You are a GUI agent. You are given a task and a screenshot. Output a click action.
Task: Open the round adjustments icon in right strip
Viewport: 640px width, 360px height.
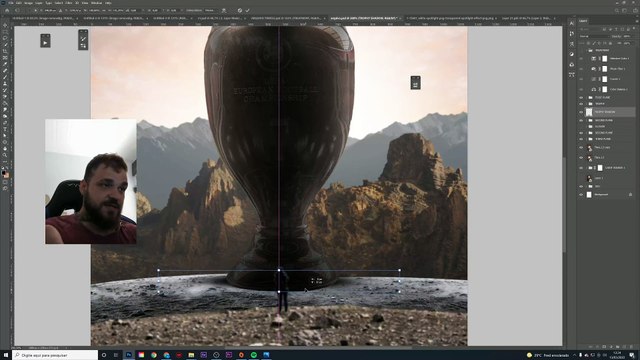click(571, 54)
